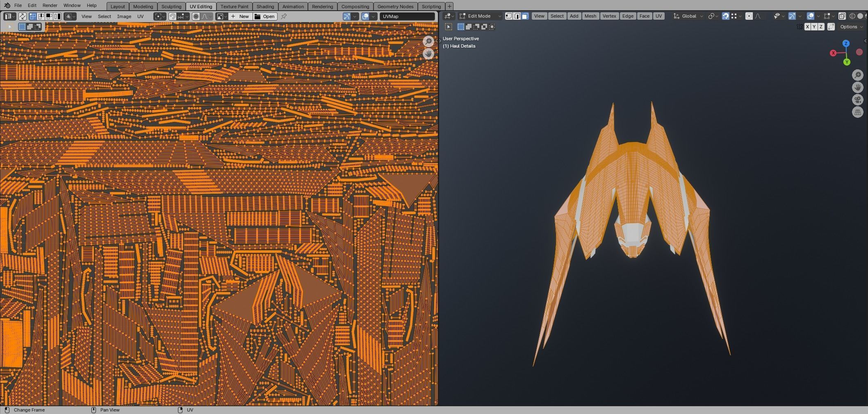Open the UV editor snapping options dropdown
The image size is (868, 414).
(x=183, y=16)
